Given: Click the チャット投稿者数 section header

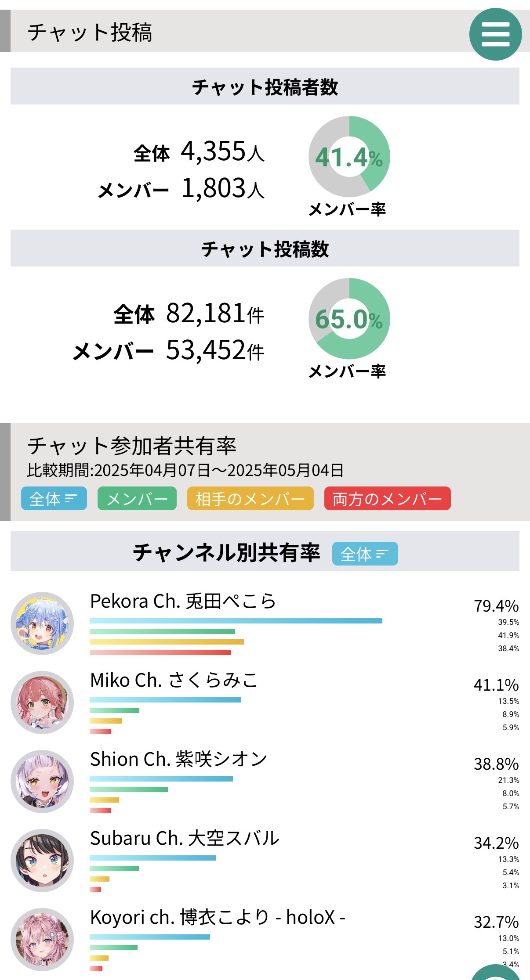Looking at the screenshot, I should tap(265, 86).
